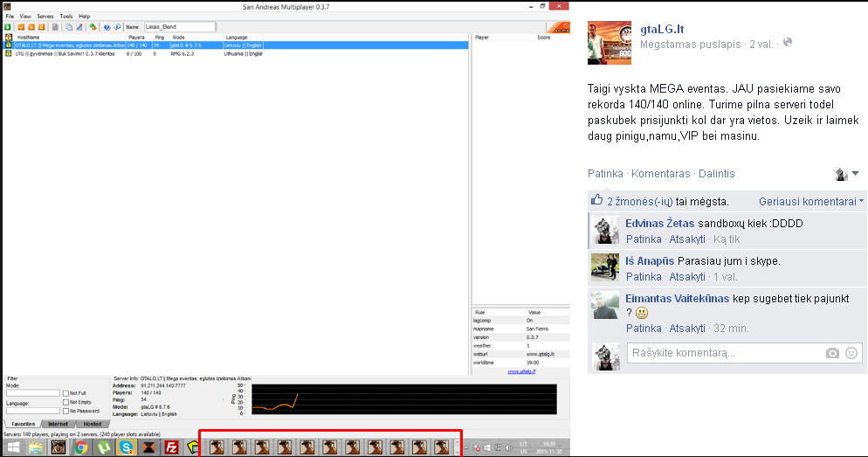
Task: Click the 2 žmonės(-ių) likes link
Action: (640, 202)
